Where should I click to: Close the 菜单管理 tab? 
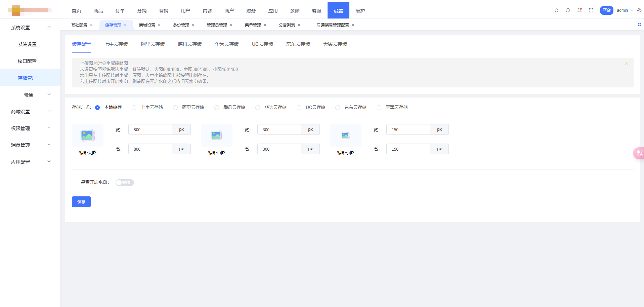[x=265, y=25]
